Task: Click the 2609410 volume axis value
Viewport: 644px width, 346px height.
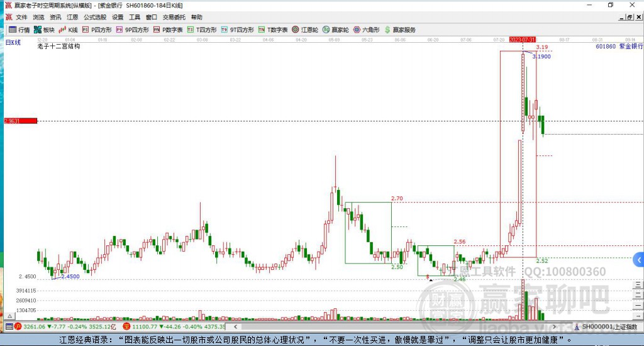Action: pyautogui.click(x=26, y=300)
